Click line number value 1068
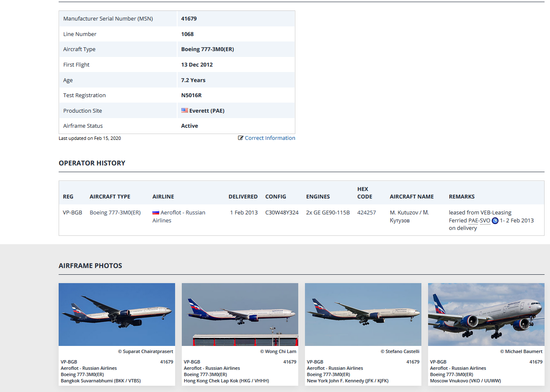 coord(187,34)
